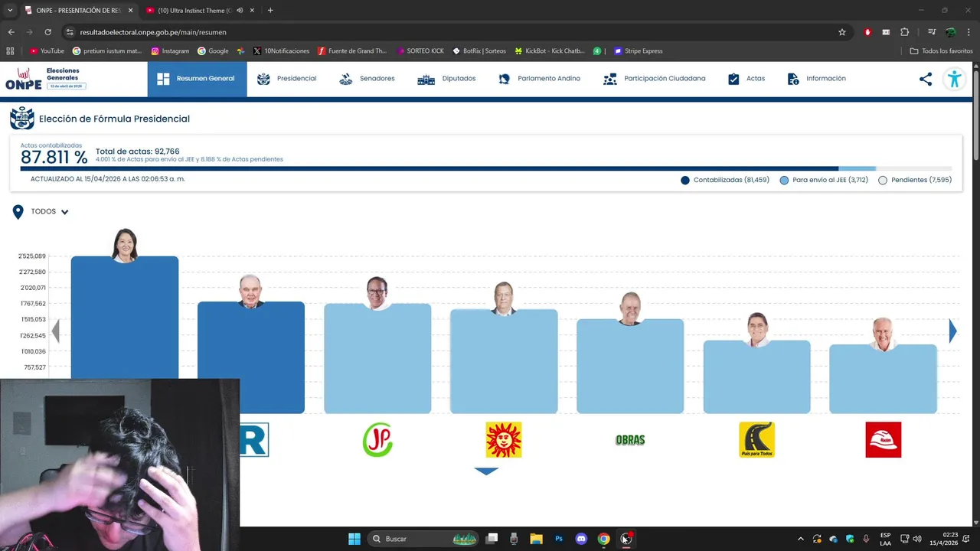Viewport: 980px width, 551px height.
Task: Bookmark this page with the star
Action: tap(842, 32)
